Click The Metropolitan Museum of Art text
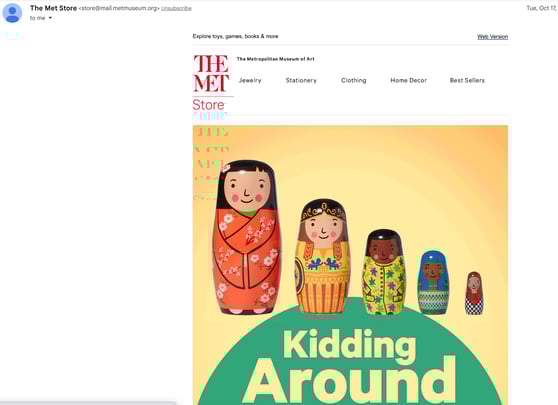The image size is (558, 405). pyautogui.click(x=275, y=59)
